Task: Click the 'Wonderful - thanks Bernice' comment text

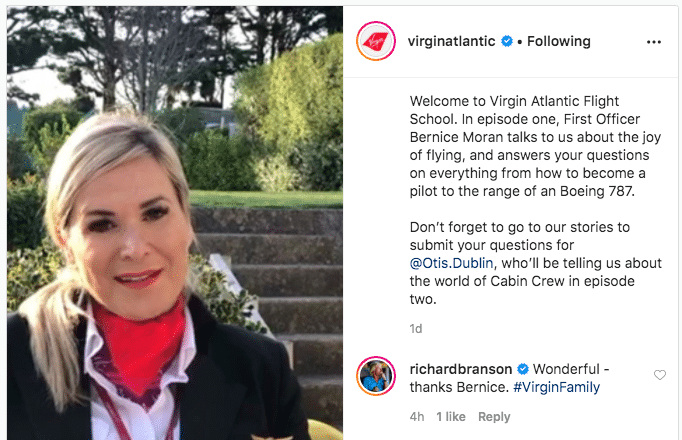Action: 509,378
